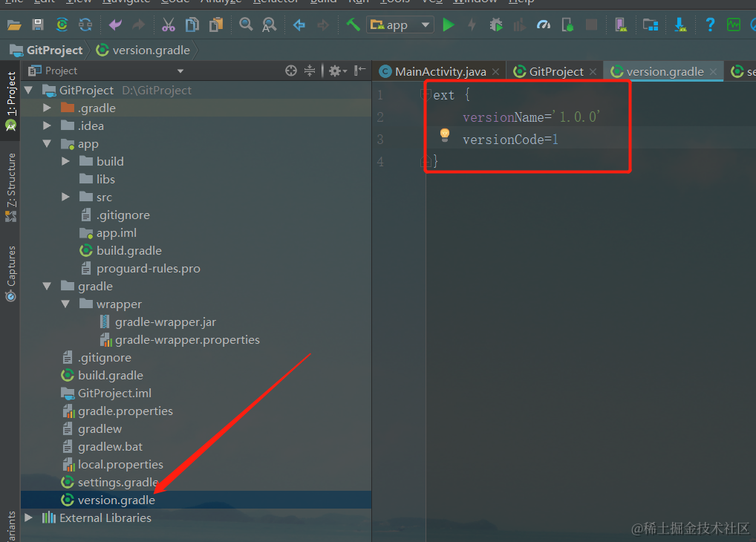Screen dimensions: 756x542
Task: Click the Paste clipboard icon
Action: (216, 25)
